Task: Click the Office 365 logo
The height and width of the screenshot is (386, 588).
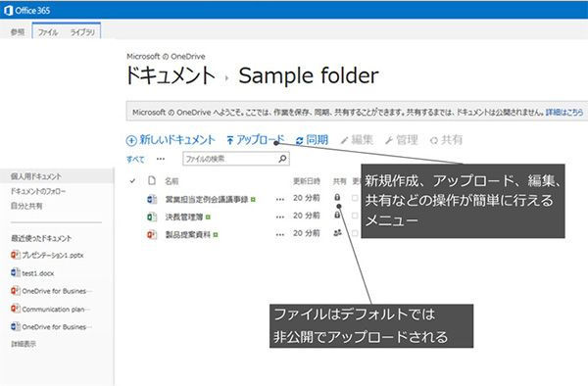Action: pyautogui.click(x=27, y=11)
